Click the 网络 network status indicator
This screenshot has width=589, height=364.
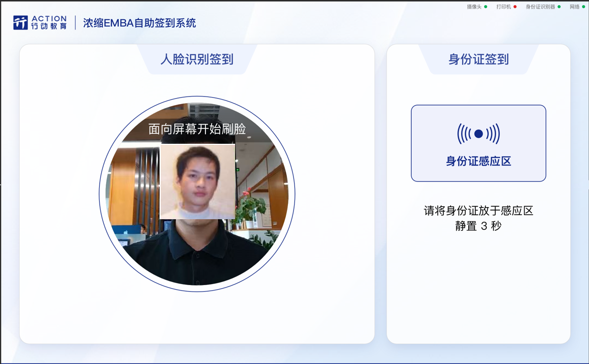pyautogui.click(x=577, y=7)
